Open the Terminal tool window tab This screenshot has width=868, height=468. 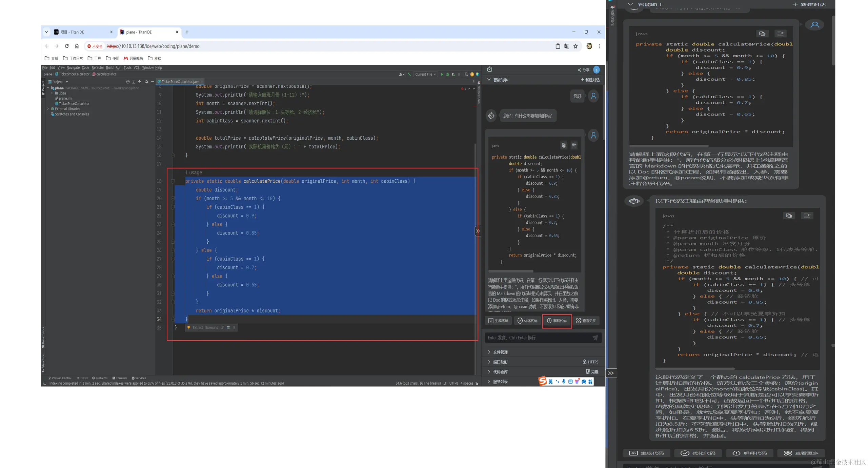[x=120, y=378]
